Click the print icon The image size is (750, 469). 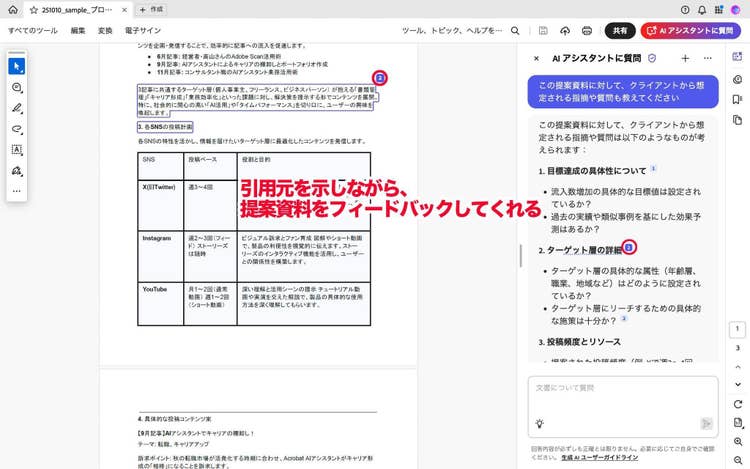pyautogui.click(x=587, y=31)
